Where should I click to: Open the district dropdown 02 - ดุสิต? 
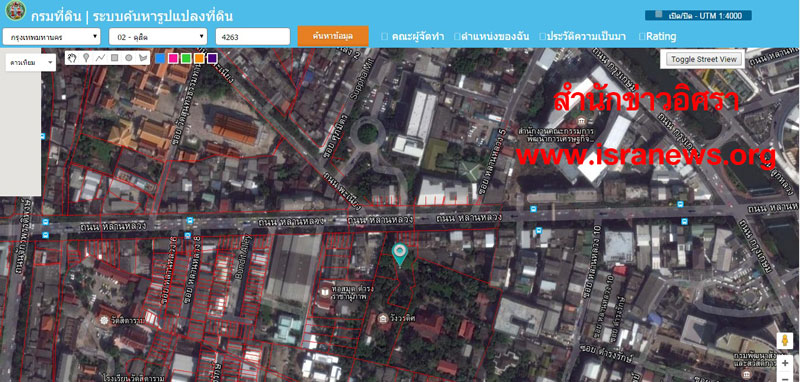coord(158,37)
